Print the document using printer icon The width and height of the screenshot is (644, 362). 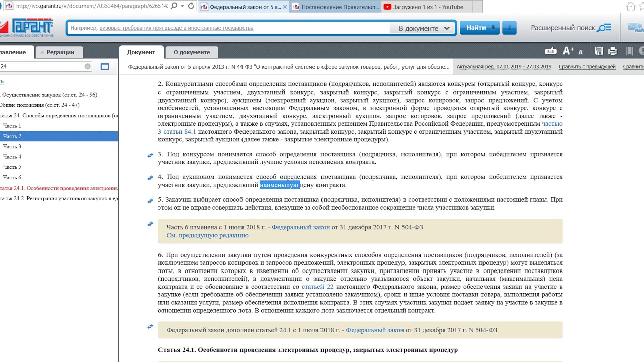(612, 51)
